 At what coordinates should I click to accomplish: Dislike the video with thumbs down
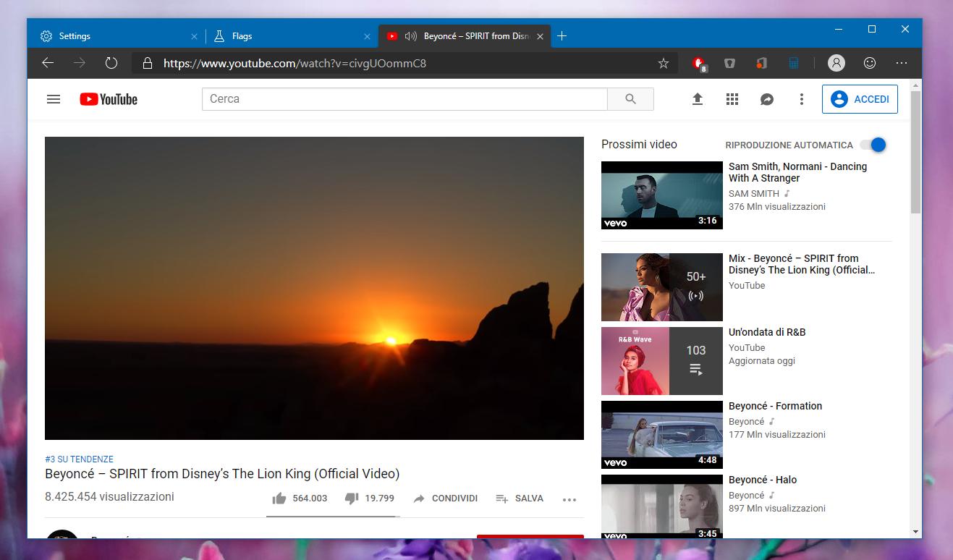[352, 498]
